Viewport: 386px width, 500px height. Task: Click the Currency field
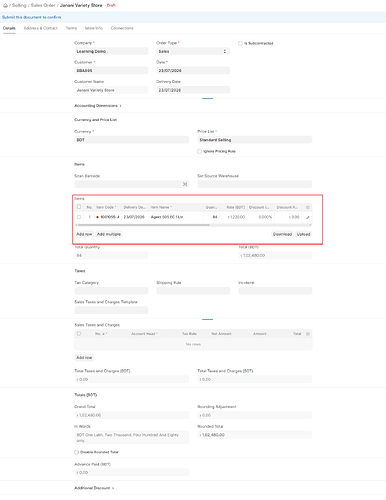tap(132, 140)
